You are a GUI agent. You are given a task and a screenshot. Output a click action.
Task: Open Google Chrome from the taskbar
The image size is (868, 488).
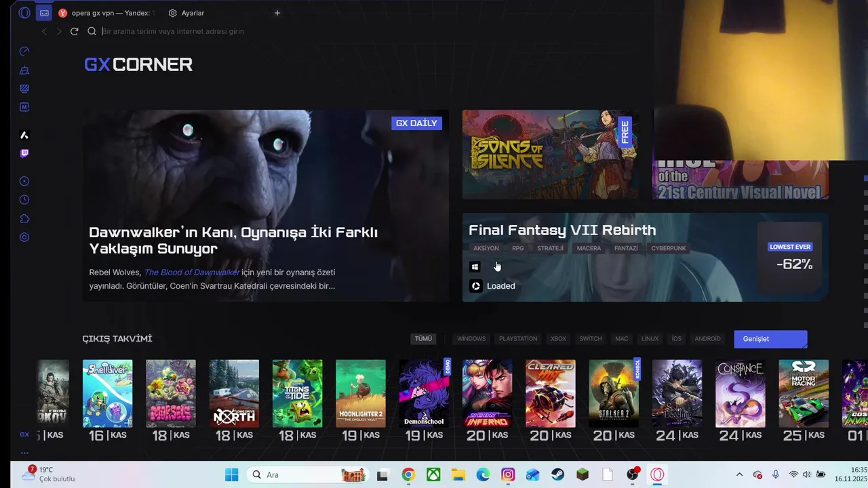point(408,475)
